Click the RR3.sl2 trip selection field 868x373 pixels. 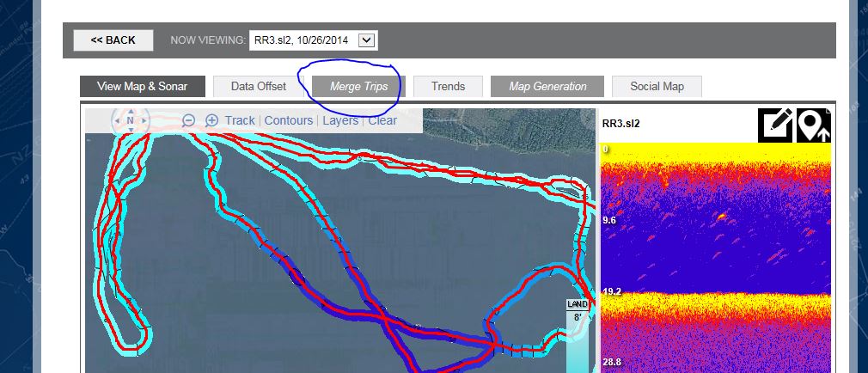(303, 40)
